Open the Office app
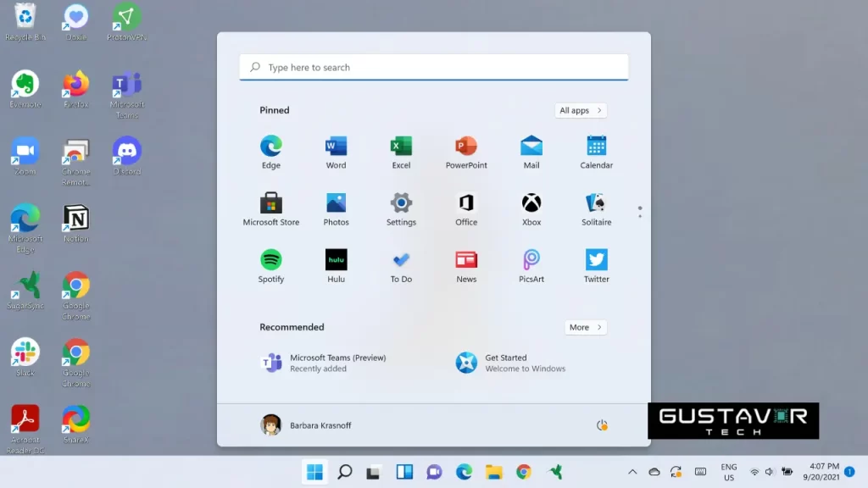The height and width of the screenshot is (488, 868). tap(466, 209)
